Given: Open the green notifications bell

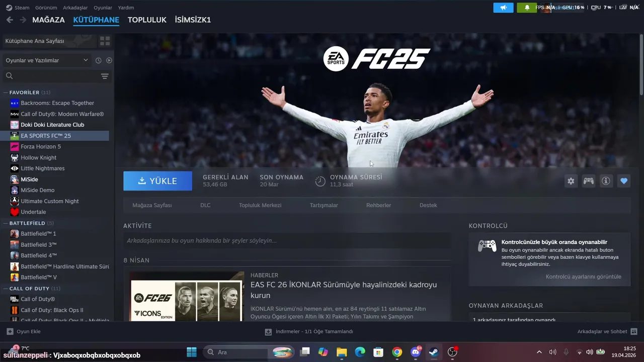Looking at the screenshot, I should point(527,8).
